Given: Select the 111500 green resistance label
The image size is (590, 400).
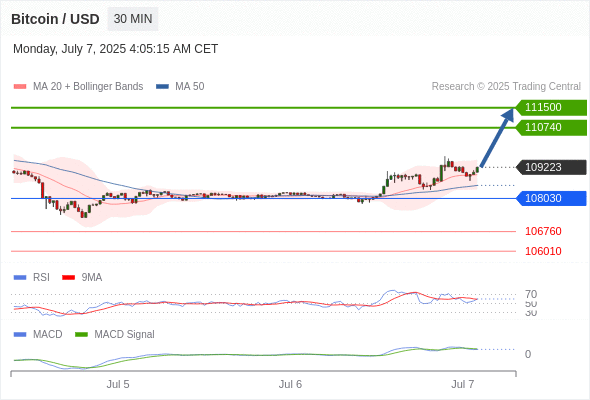Looking at the screenshot, I should [x=551, y=107].
